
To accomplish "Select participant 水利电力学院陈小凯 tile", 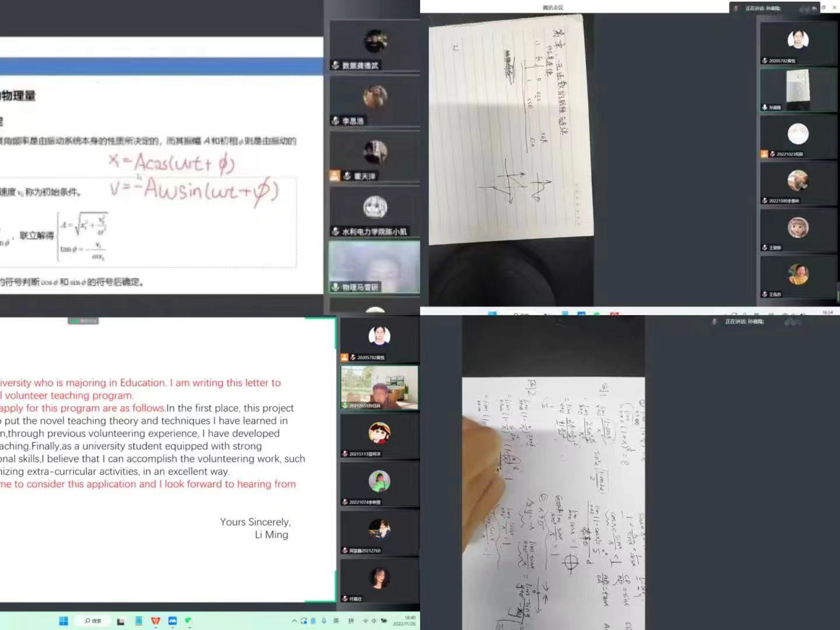I will (374, 212).
